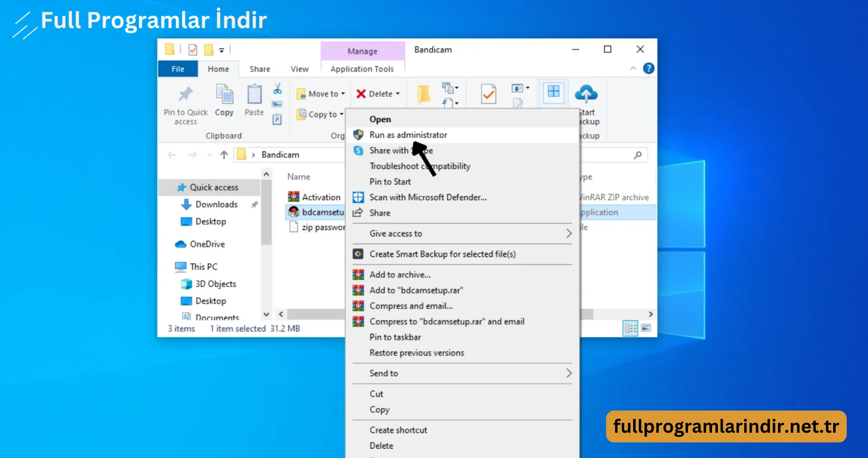Click the Help question mark icon
This screenshot has height=458, width=868.
click(x=649, y=69)
